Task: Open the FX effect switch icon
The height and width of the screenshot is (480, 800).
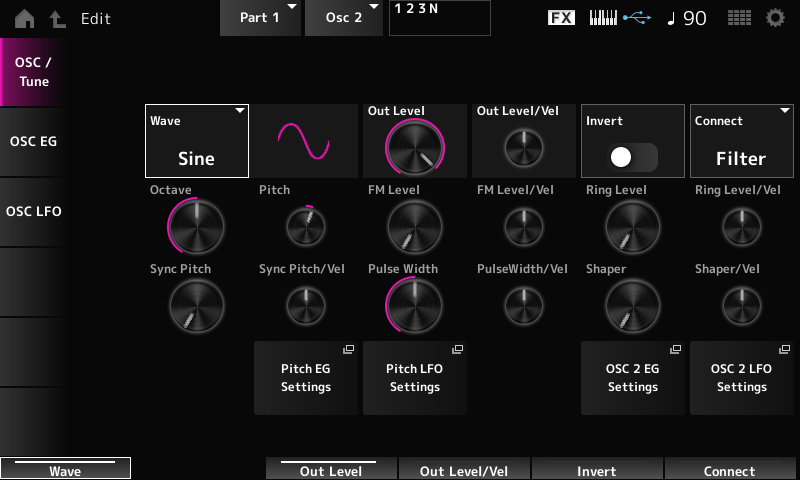Action: (x=562, y=18)
